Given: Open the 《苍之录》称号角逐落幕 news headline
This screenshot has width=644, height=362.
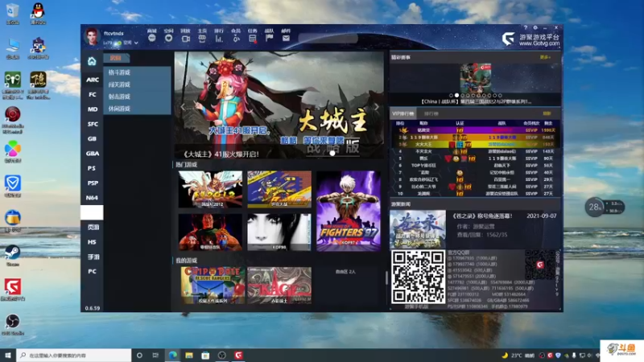Looking at the screenshot, I should coord(482,216).
